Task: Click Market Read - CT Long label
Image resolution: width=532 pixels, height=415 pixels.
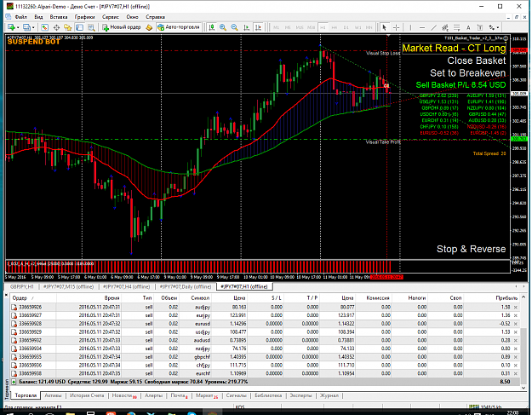Action: [x=454, y=49]
